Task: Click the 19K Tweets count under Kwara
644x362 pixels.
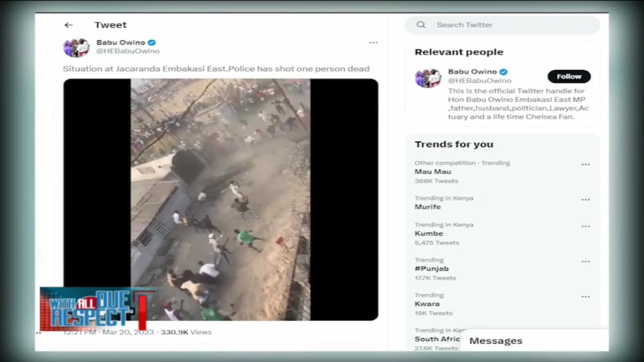Action: pos(434,313)
